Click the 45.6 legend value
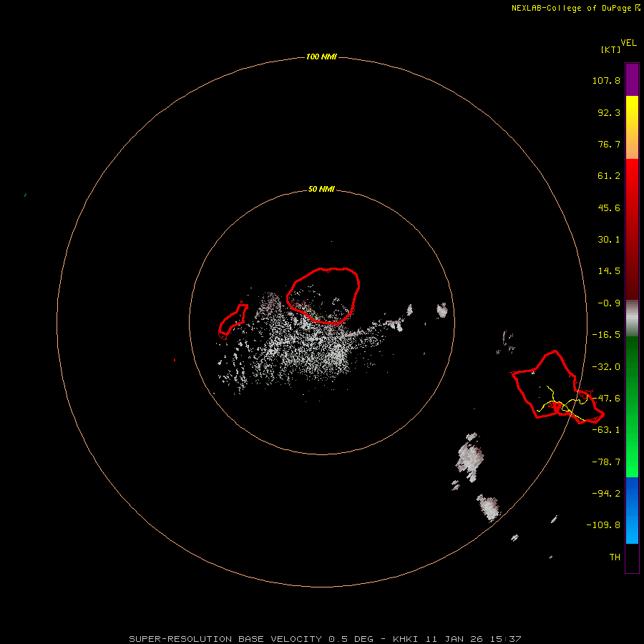The width and height of the screenshot is (644, 644). click(609, 208)
